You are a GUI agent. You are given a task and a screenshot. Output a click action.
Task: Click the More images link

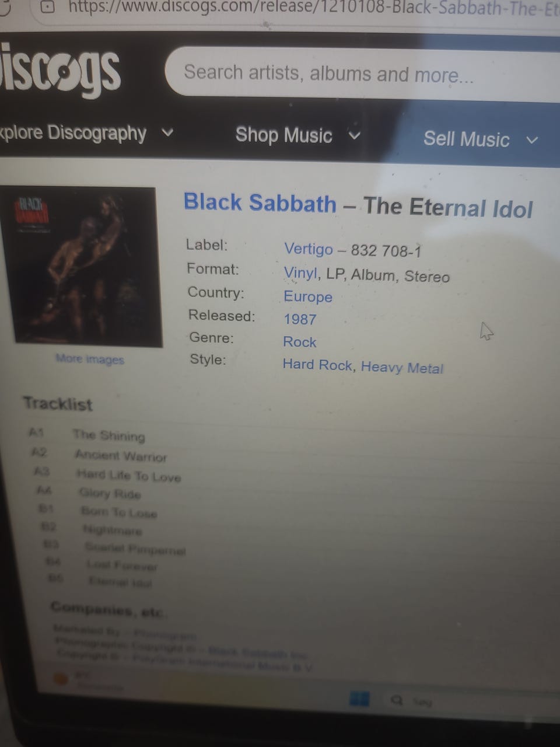tap(90, 359)
